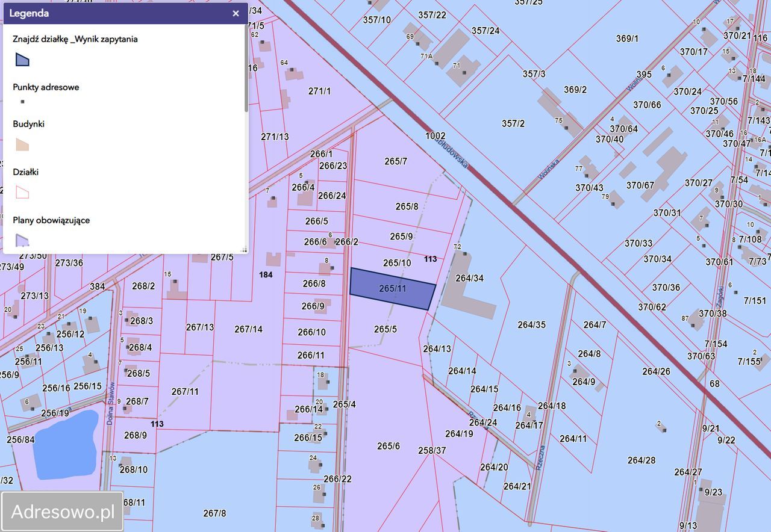Click address number 71A
Screen dimensions: 771x532
[x=426, y=56]
